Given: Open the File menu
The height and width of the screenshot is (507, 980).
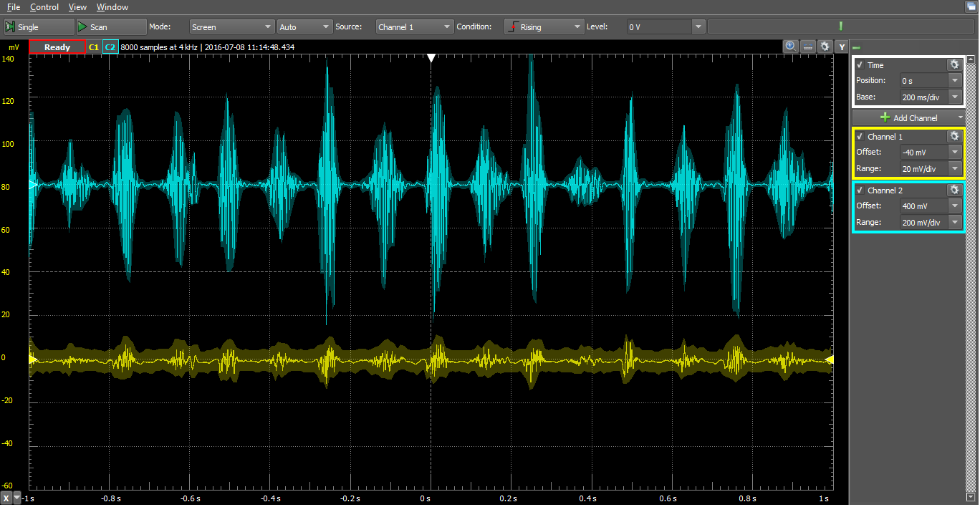Looking at the screenshot, I should click(x=13, y=7).
